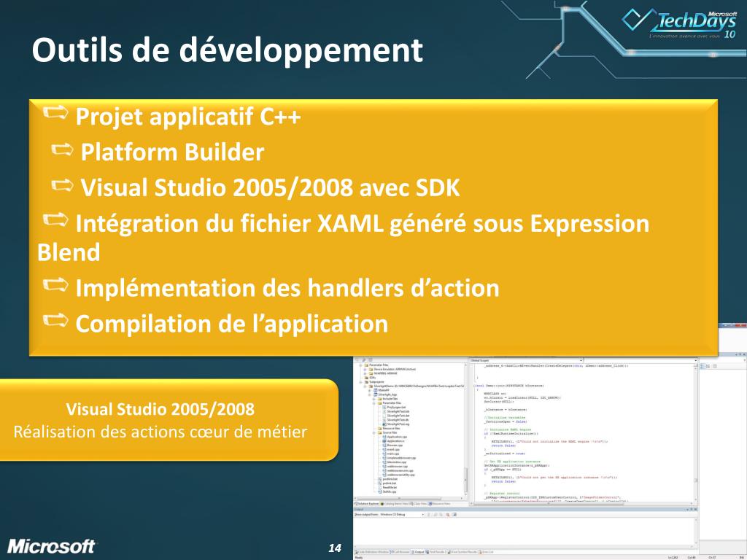Select the Output tab at bottom
Viewport: 747px width, 560px height.
[417, 552]
